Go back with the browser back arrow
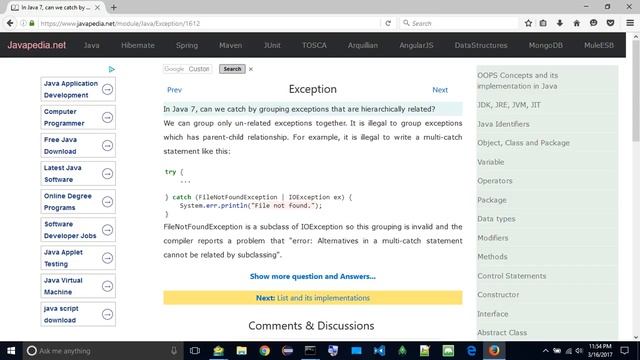Screen dimensions: 640x360 [x=10, y=23]
